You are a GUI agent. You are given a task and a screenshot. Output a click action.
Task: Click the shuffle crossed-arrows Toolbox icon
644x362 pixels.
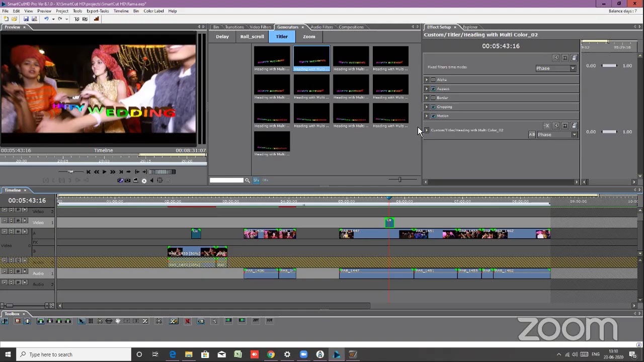pos(144,321)
